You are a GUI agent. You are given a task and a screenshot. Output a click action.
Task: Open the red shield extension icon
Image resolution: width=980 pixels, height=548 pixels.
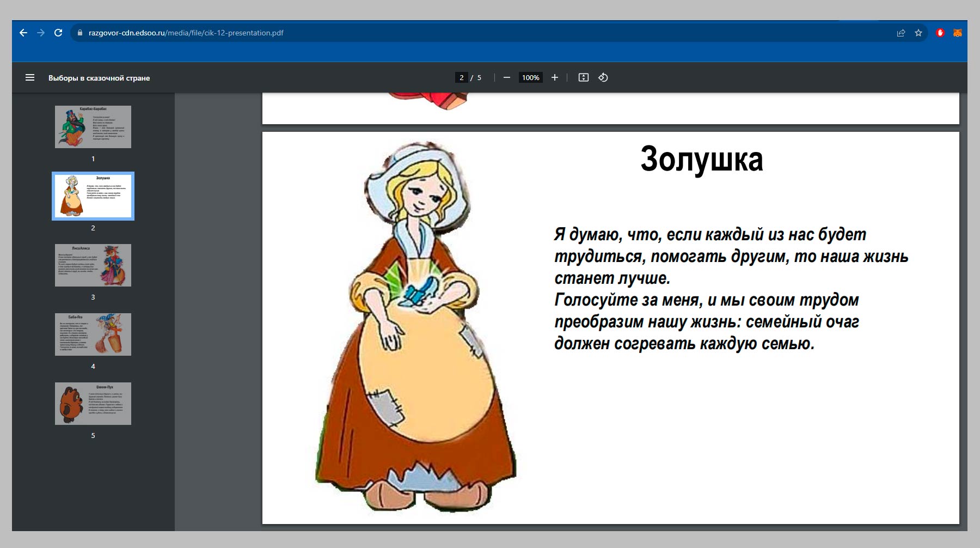pyautogui.click(x=940, y=33)
